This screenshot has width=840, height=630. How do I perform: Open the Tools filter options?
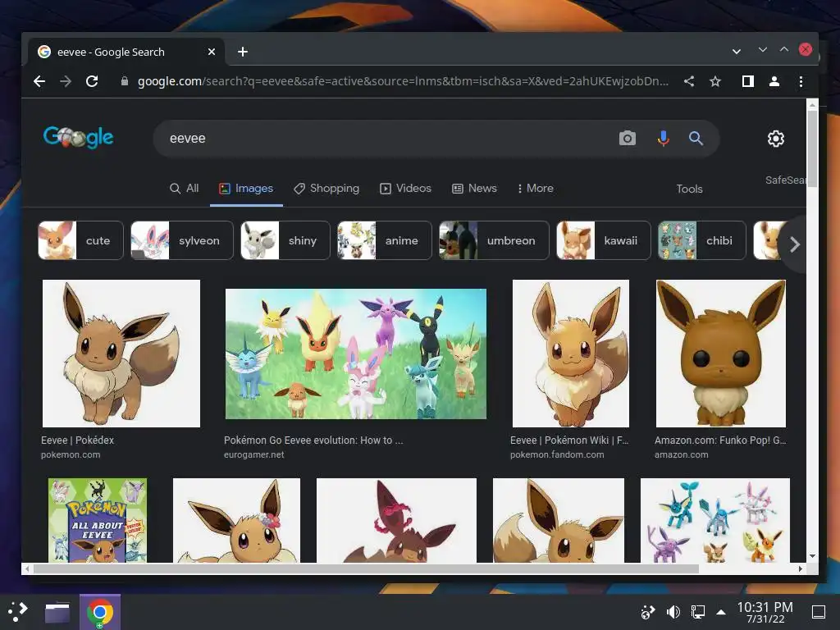pyautogui.click(x=689, y=189)
